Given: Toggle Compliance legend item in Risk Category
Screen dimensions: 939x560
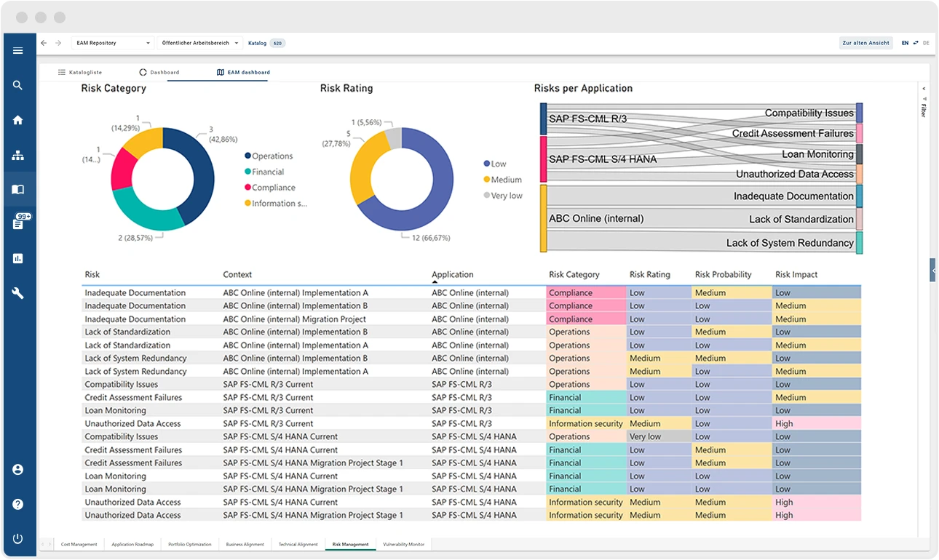Looking at the screenshot, I should tap(270, 188).
